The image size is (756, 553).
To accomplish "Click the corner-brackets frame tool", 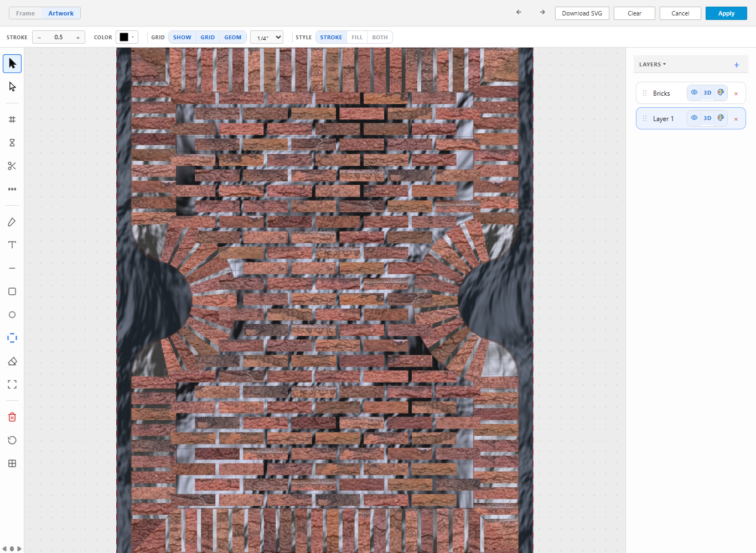I will 12,384.
